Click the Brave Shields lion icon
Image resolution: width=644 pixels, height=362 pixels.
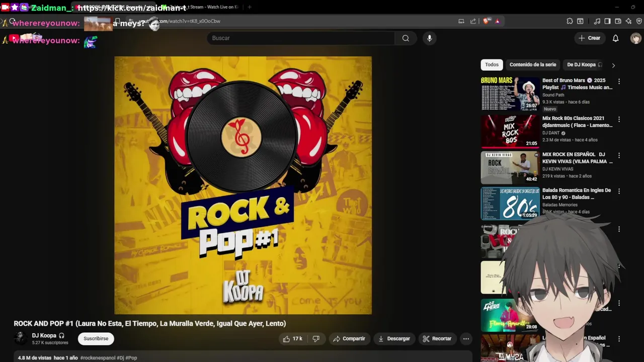tap(486, 21)
